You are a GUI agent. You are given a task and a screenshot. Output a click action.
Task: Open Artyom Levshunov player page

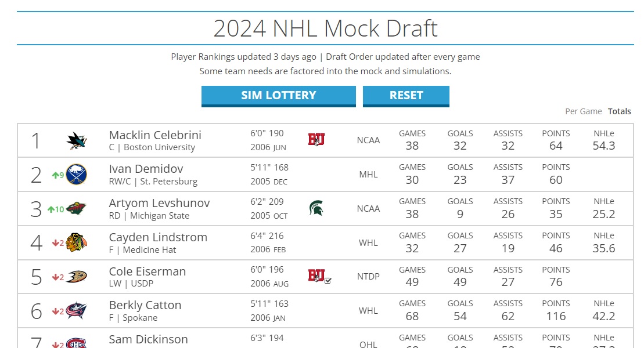click(159, 203)
